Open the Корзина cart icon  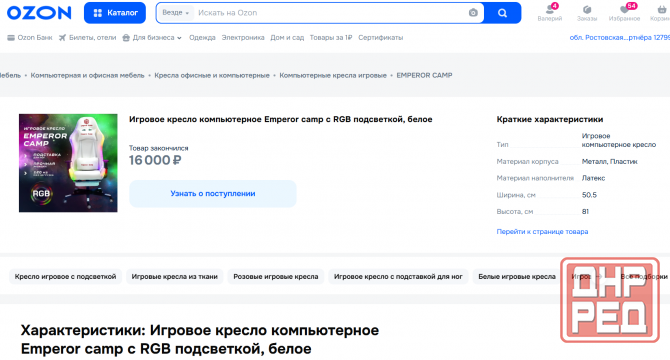click(x=661, y=12)
